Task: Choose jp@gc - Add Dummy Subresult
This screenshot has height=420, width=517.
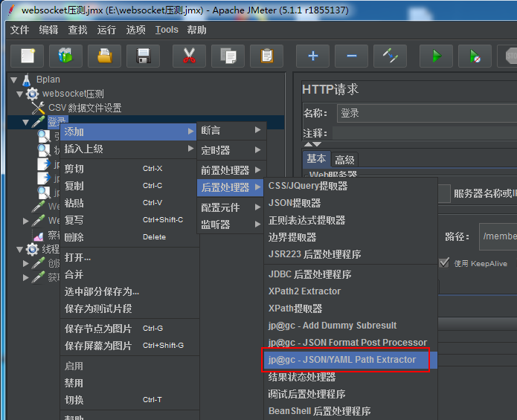Action: tap(351, 326)
